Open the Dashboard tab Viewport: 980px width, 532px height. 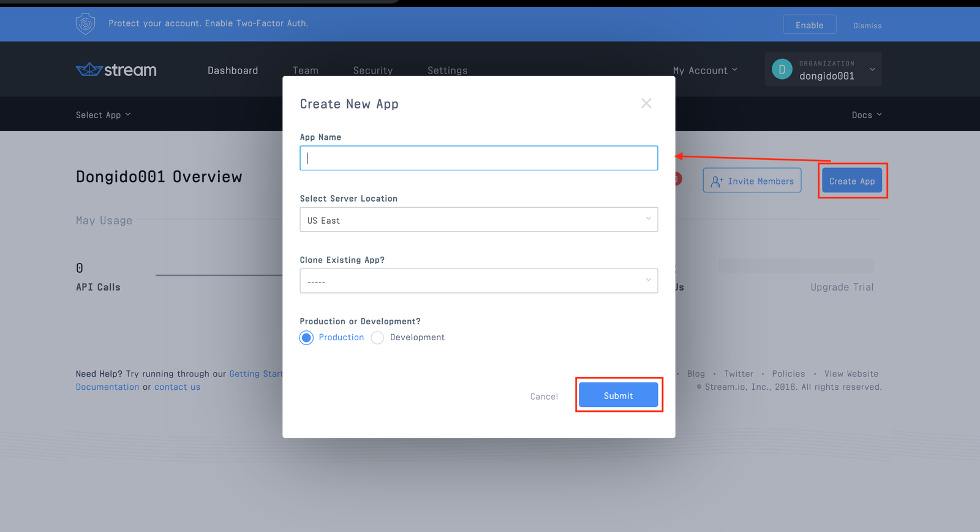tap(233, 70)
